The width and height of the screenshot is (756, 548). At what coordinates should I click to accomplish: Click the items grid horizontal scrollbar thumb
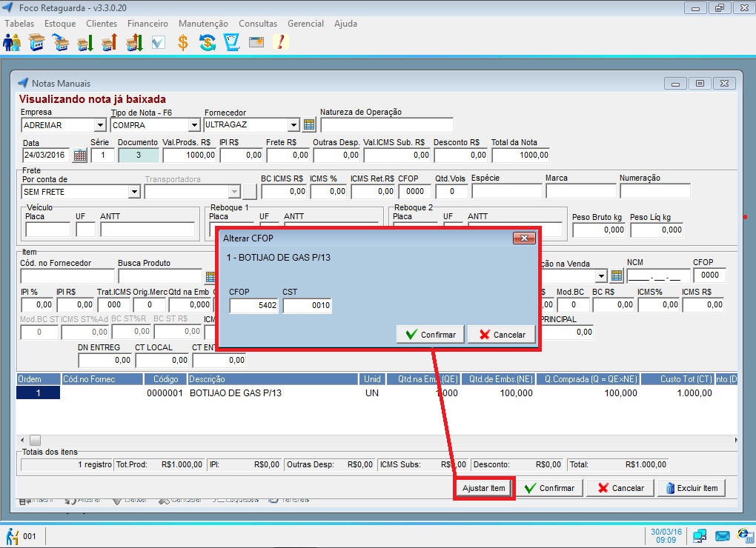click(35, 440)
